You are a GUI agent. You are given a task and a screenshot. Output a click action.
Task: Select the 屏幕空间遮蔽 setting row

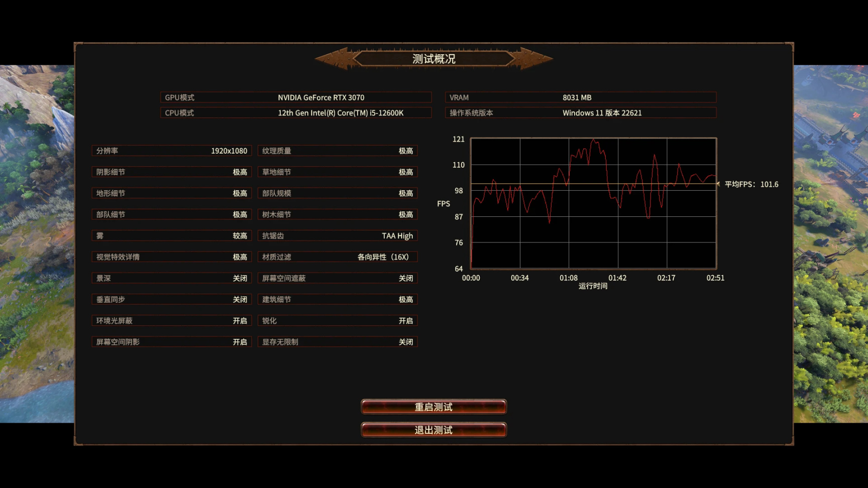coord(338,278)
